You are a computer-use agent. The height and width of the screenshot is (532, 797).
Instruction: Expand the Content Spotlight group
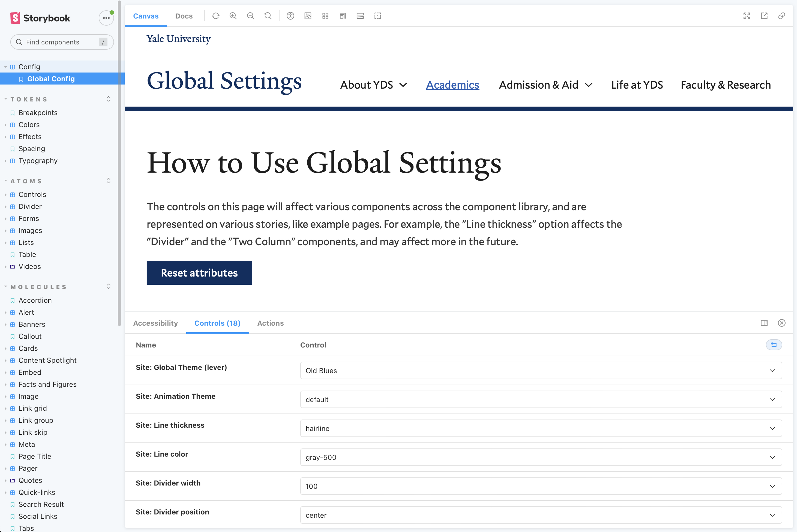[x=48, y=360]
